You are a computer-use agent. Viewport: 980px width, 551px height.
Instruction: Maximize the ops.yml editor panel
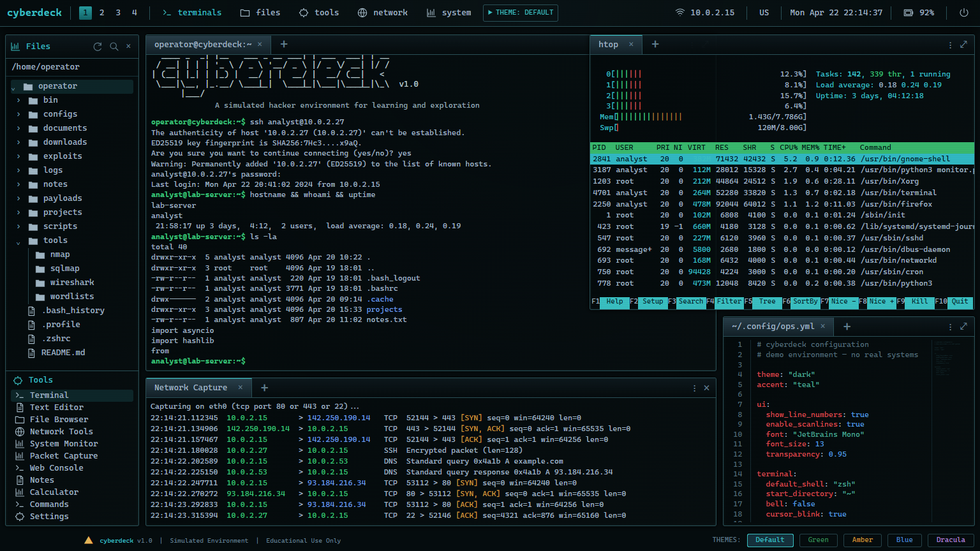pos(963,327)
